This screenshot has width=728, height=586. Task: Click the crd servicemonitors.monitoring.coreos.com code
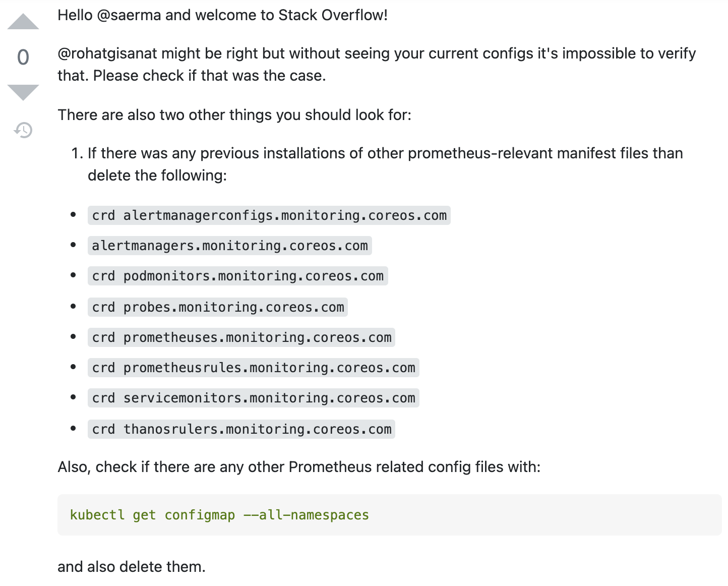tap(254, 398)
